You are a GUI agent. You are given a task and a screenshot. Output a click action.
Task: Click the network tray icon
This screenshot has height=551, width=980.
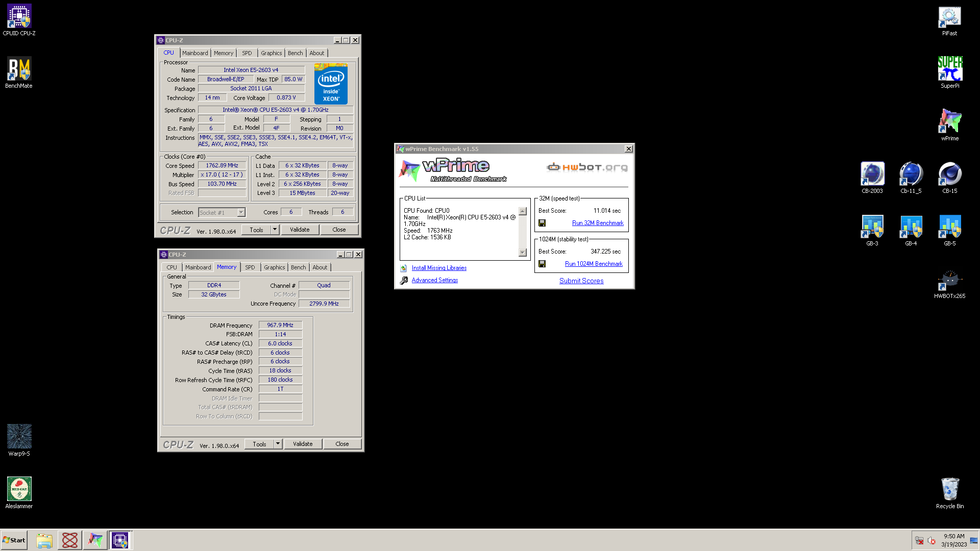(x=919, y=540)
